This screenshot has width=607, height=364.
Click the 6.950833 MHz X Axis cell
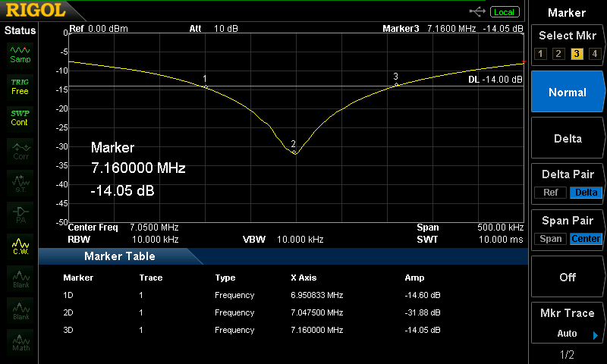316,295
